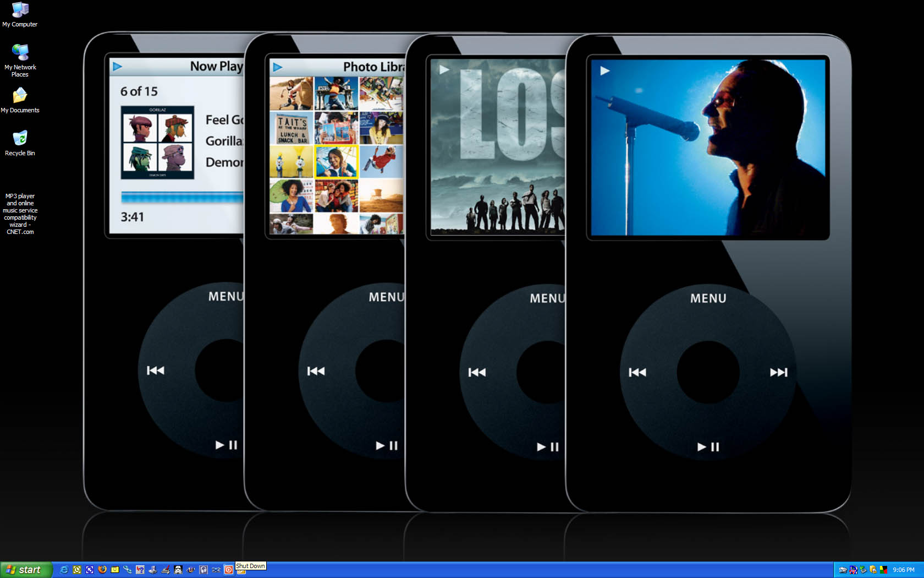Click the olive clock icon in Quick Launch
The width and height of the screenshot is (924, 578).
pos(77,570)
